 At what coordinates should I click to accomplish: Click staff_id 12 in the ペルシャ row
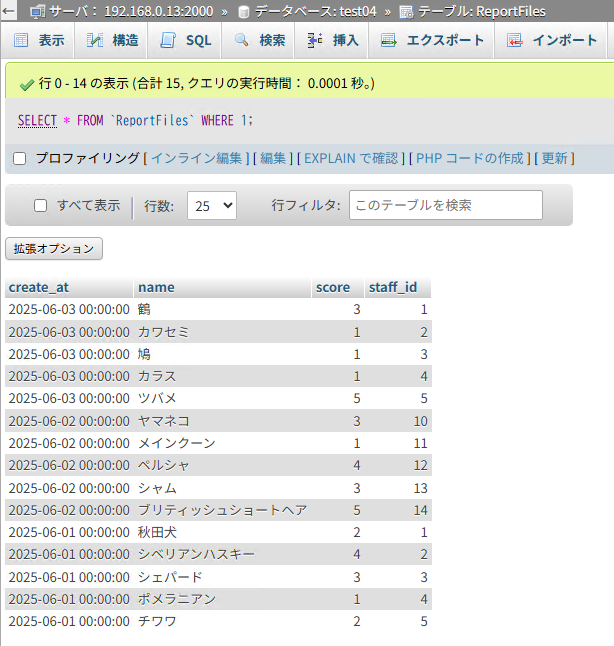click(x=420, y=465)
